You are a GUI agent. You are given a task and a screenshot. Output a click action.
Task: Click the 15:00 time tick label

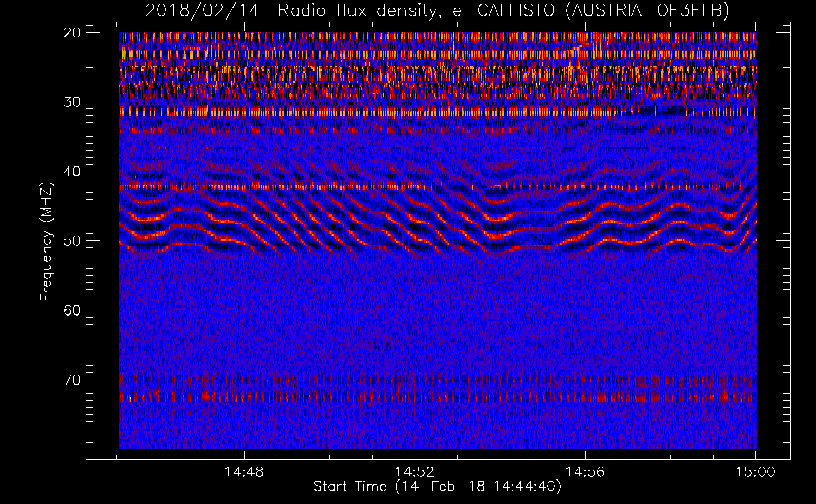click(x=755, y=472)
